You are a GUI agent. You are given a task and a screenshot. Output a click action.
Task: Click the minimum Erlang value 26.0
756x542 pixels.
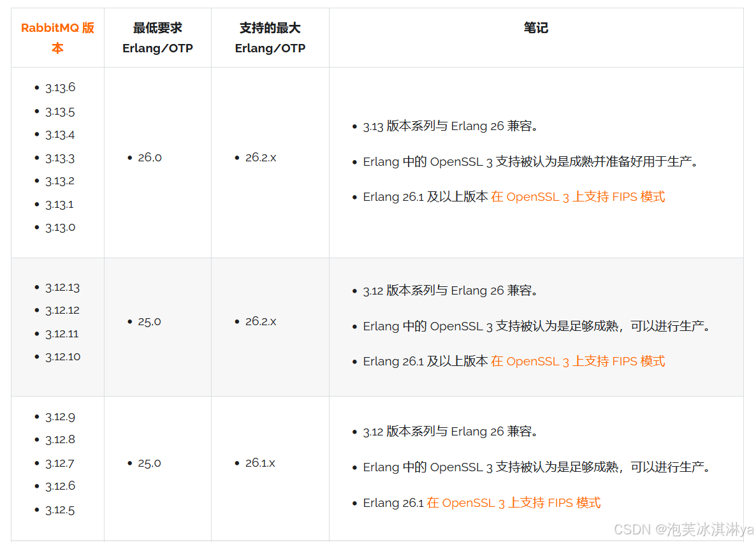pos(150,157)
